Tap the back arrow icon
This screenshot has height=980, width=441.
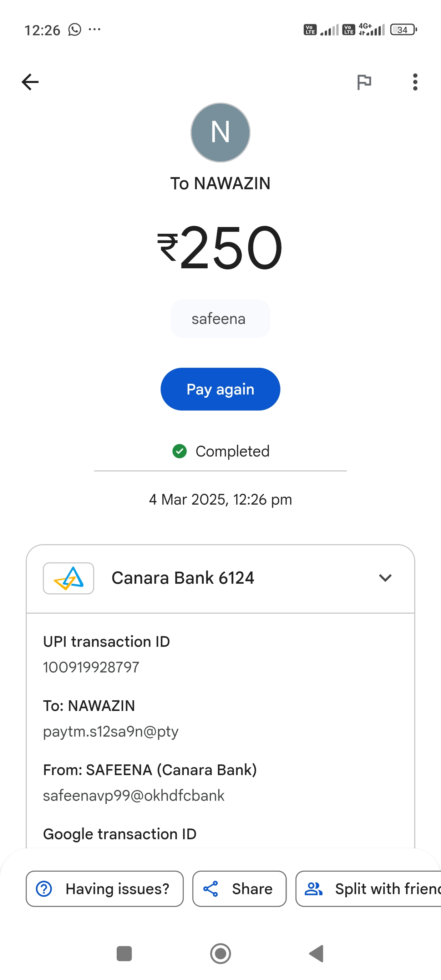click(30, 82)
